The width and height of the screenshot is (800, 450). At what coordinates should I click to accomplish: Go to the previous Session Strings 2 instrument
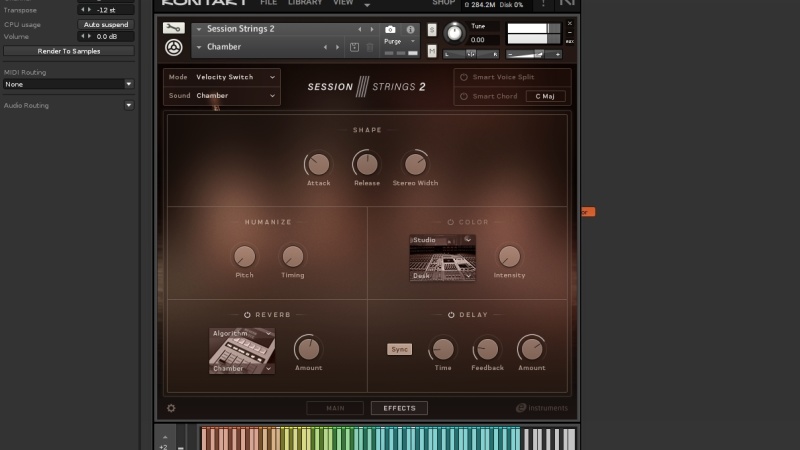[360, 30]
